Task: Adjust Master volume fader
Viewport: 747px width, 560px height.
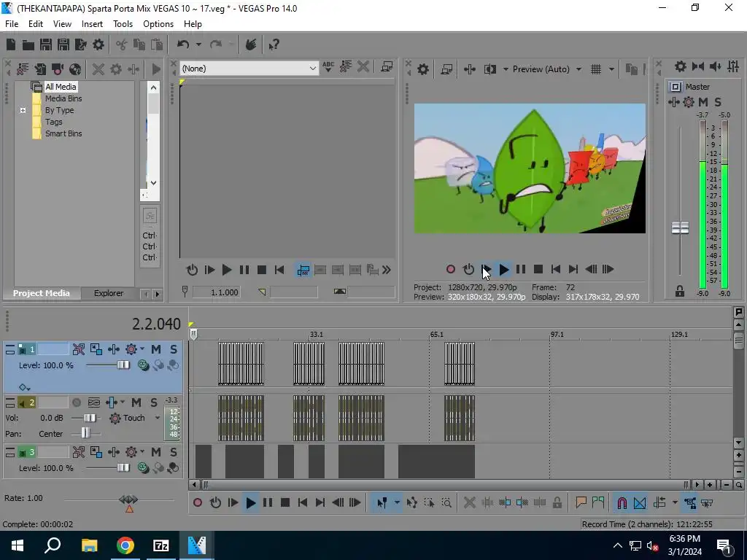Action: (681, 227)
